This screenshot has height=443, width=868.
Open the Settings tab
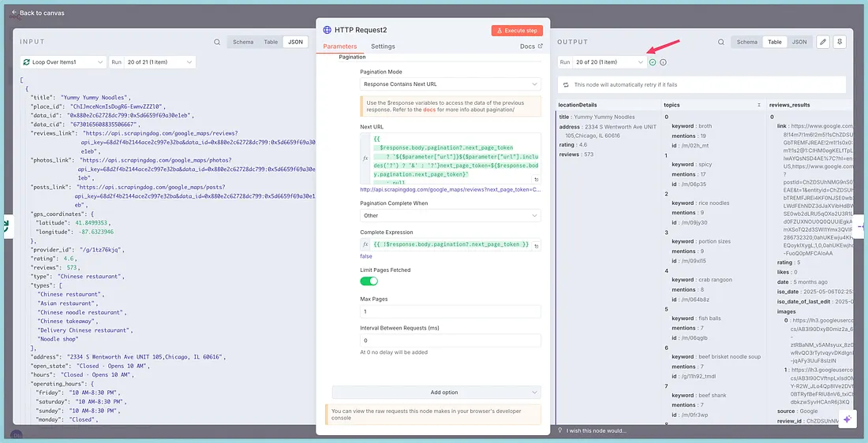[383, 47]
